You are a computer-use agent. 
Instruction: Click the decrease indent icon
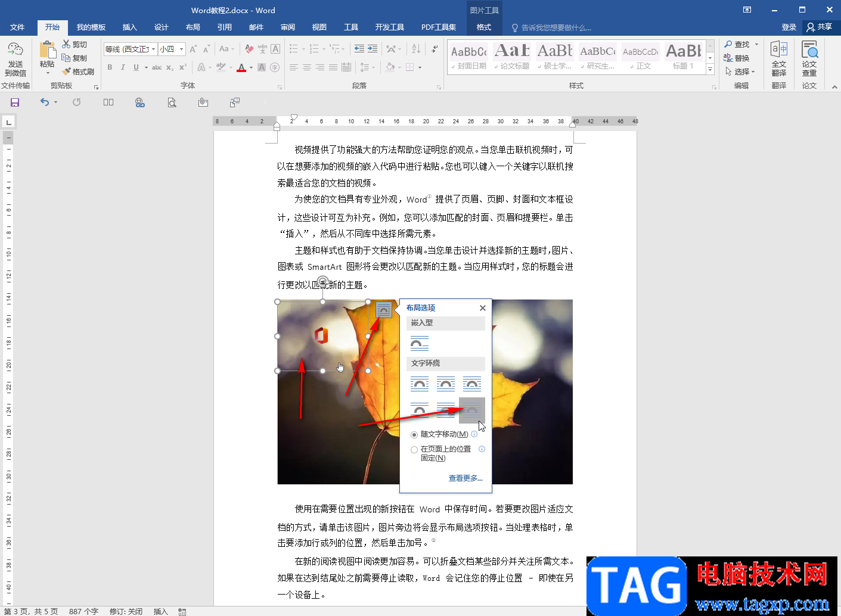(359, 49)
